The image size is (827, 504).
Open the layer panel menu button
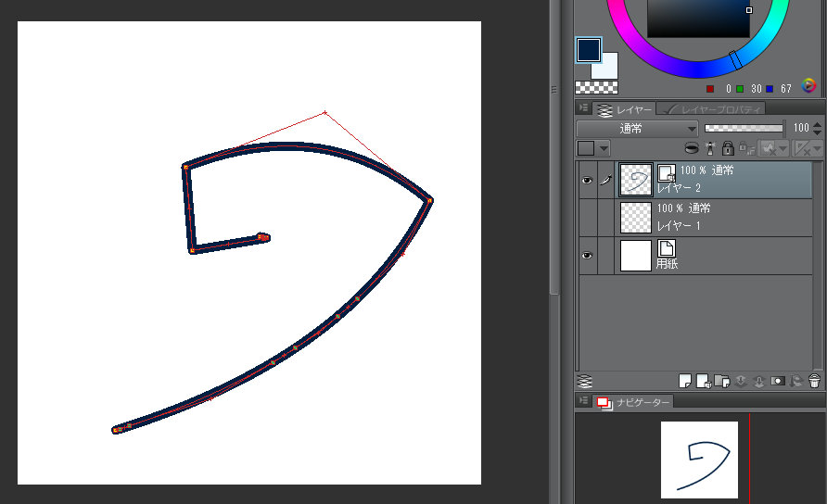pyautogui.click(x=584, y=108)
